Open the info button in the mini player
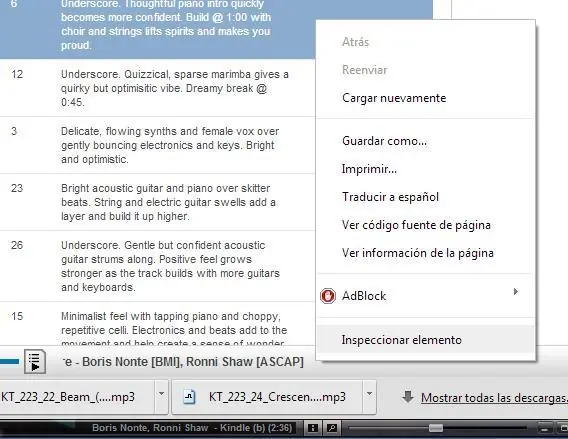Image resolution: width=568 pixels, height=439 pixels. (313, 428)
